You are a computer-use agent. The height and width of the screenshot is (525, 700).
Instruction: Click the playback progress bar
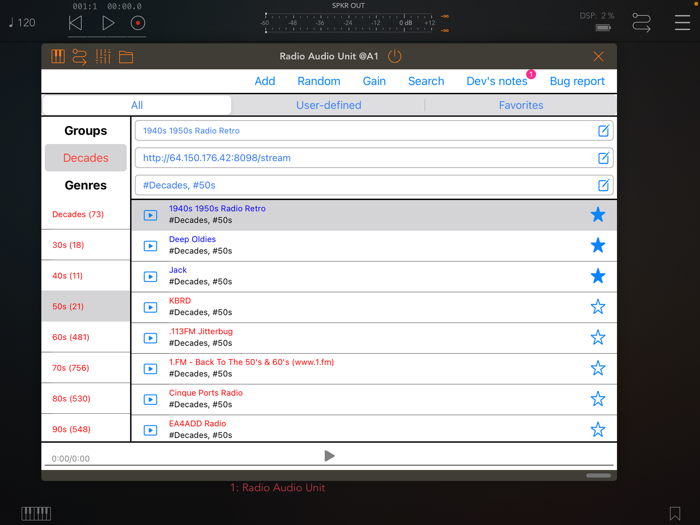tap(329, 465)
